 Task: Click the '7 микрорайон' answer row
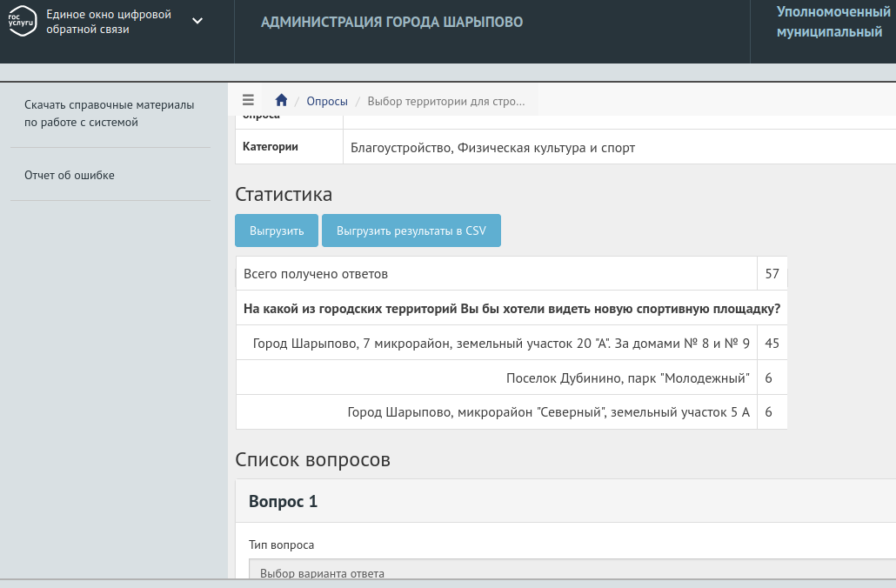tap(501, 344)
